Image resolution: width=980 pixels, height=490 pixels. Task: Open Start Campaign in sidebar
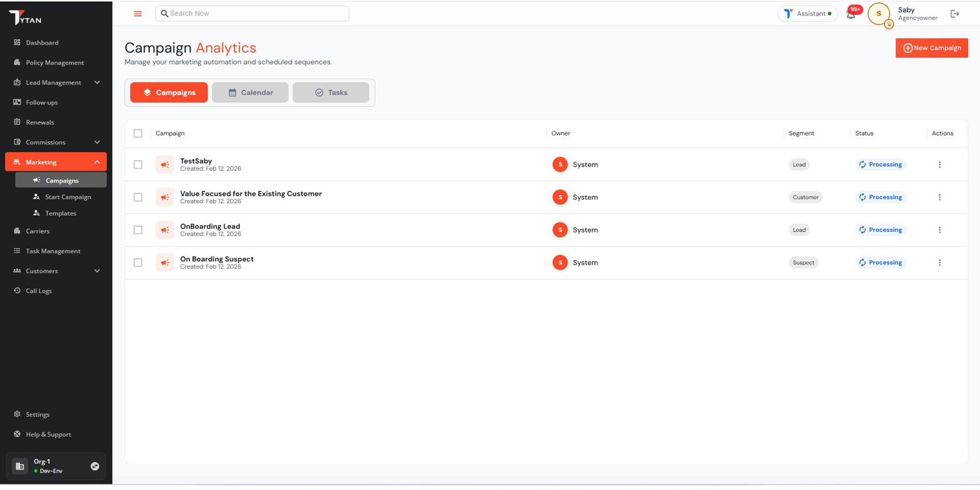click(x=61, y=197)
